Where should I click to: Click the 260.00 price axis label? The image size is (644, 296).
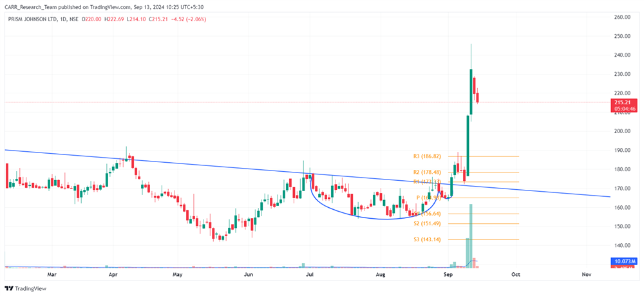click(x=622, y=17)
